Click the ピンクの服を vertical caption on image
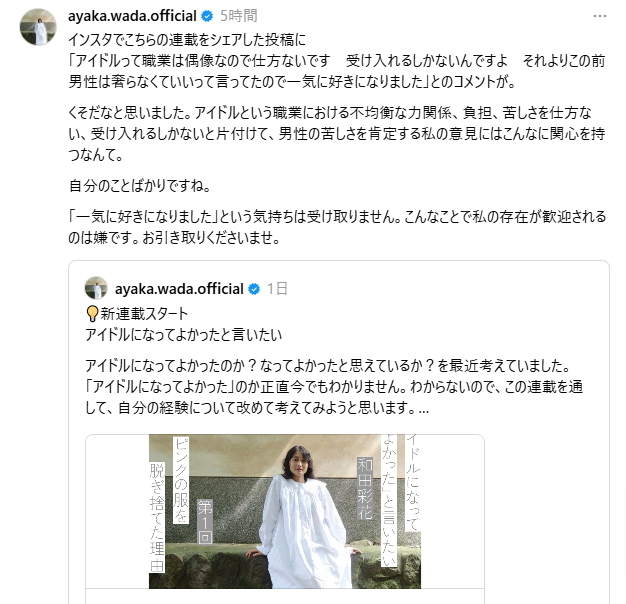 point(181,480)
